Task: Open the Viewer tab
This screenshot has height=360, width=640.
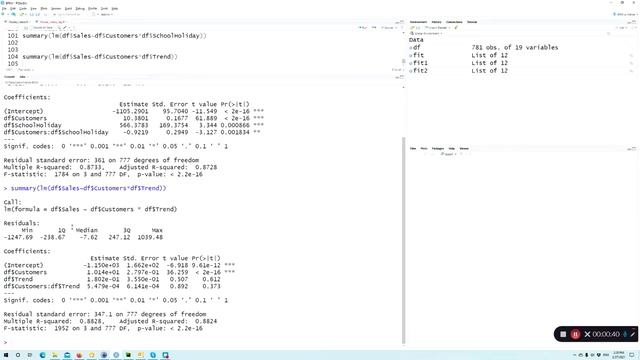Action: coord(464,149)
